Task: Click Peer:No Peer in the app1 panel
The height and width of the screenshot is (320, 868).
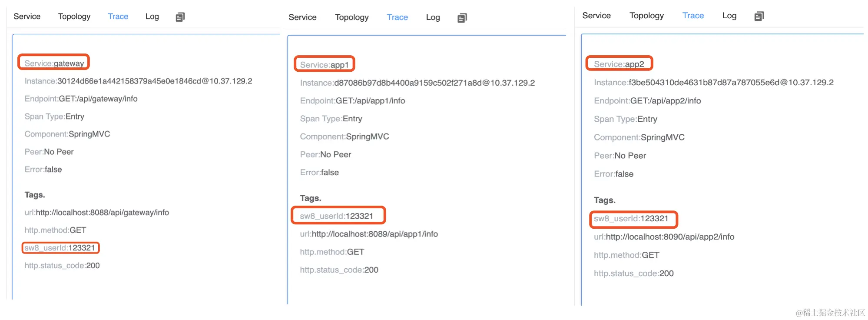Action: (x=325, y=155)
